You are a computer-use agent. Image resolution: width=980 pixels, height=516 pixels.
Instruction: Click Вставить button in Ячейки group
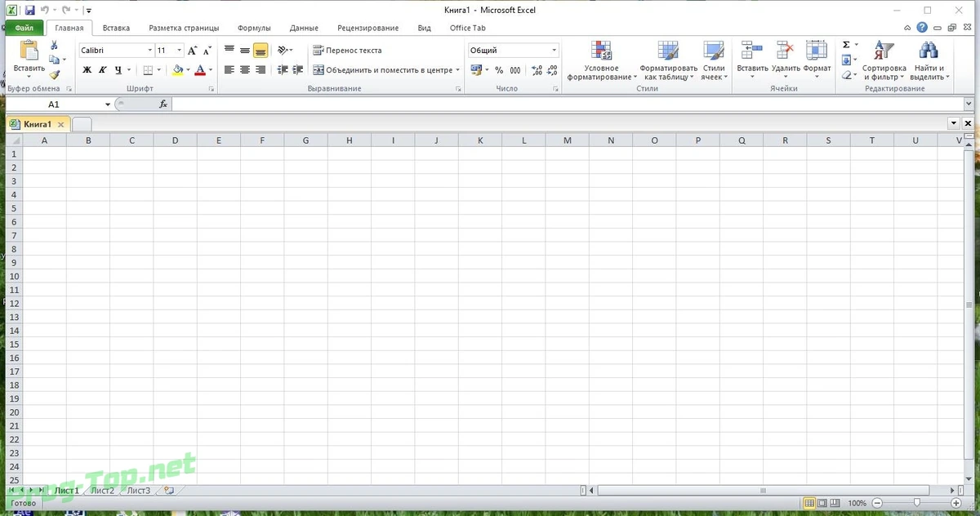752,60
